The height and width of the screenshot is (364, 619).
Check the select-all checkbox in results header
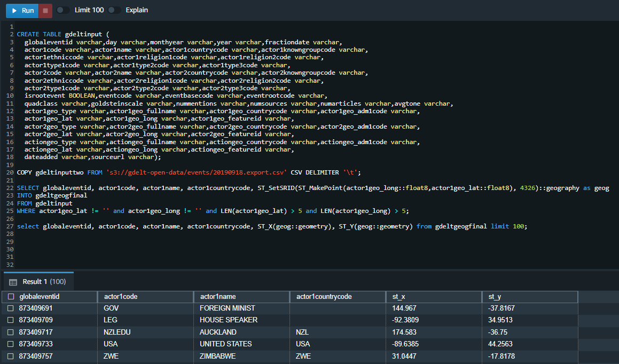pyautogui.click(x=11, y=297)
